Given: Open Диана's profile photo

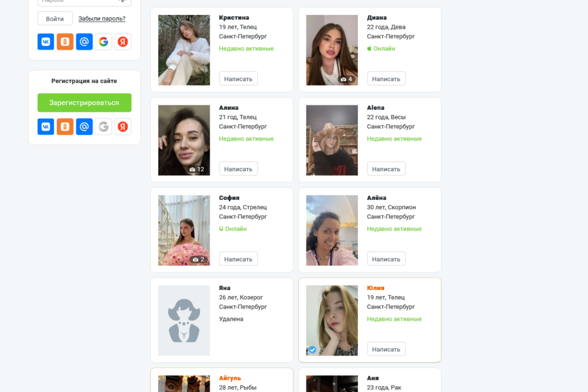Looking at the screenshot, I should pos(332,50).
